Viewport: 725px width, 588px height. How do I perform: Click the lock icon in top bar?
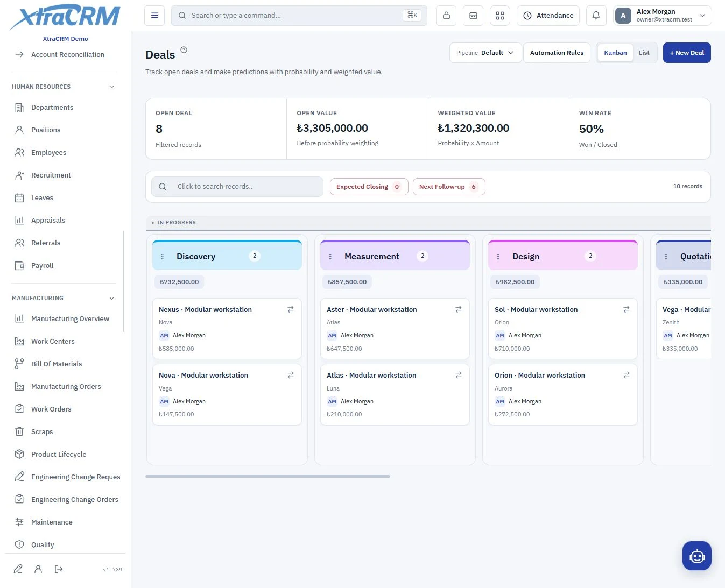(446, 16)
